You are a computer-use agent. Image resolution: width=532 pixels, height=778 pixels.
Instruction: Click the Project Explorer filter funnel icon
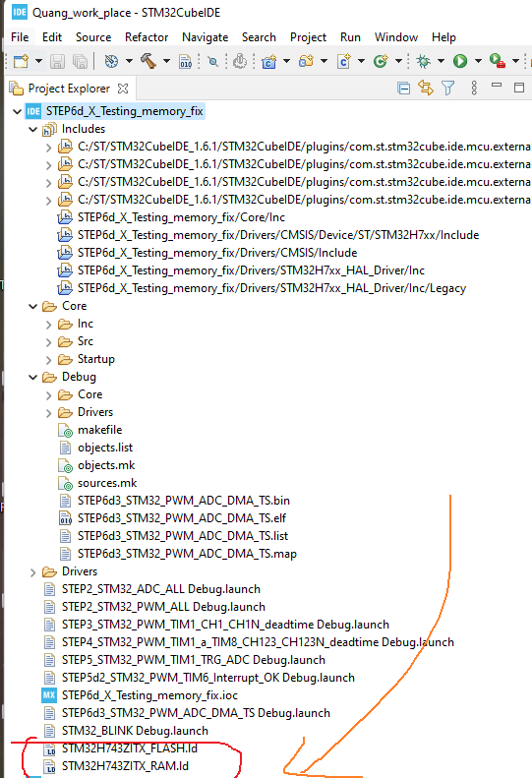[x=447, y=89]
